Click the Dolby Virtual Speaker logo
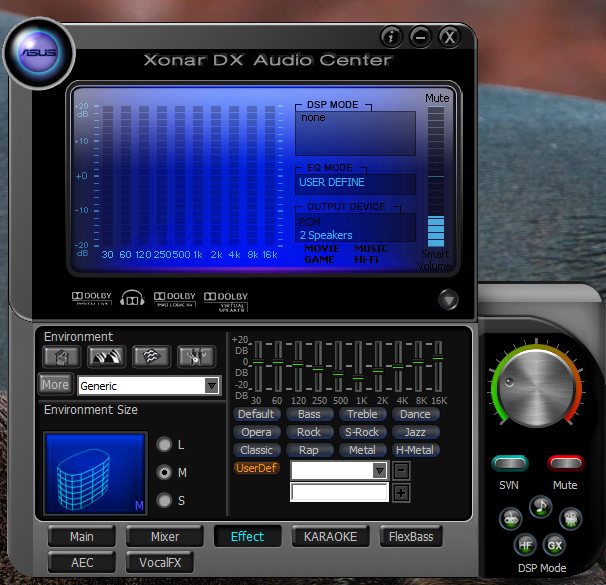606x585 pixels. click(226, 301)
